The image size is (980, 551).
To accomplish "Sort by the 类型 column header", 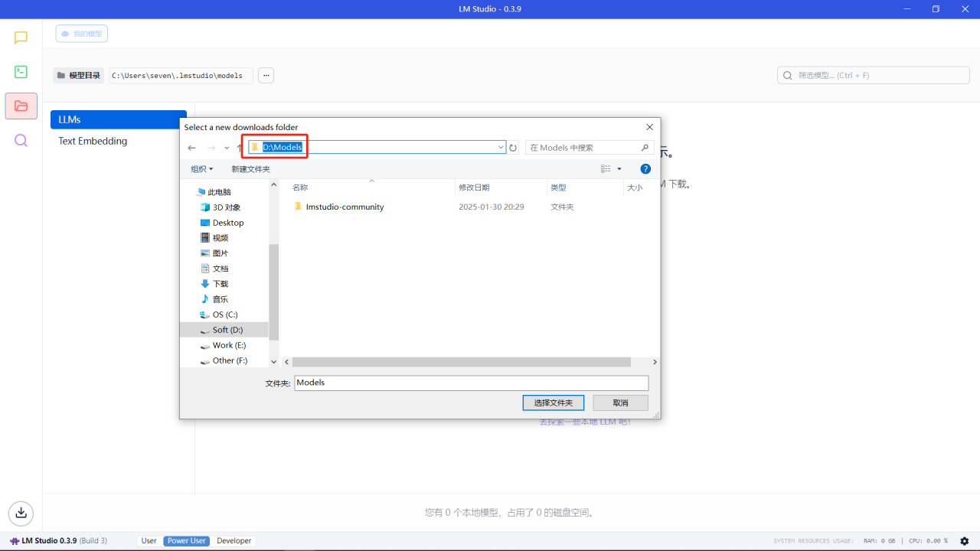I will (558, 187).
